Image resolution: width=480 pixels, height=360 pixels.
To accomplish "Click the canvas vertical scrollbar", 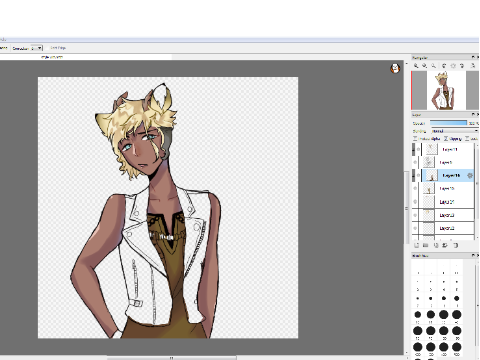I will click(406, 207).
